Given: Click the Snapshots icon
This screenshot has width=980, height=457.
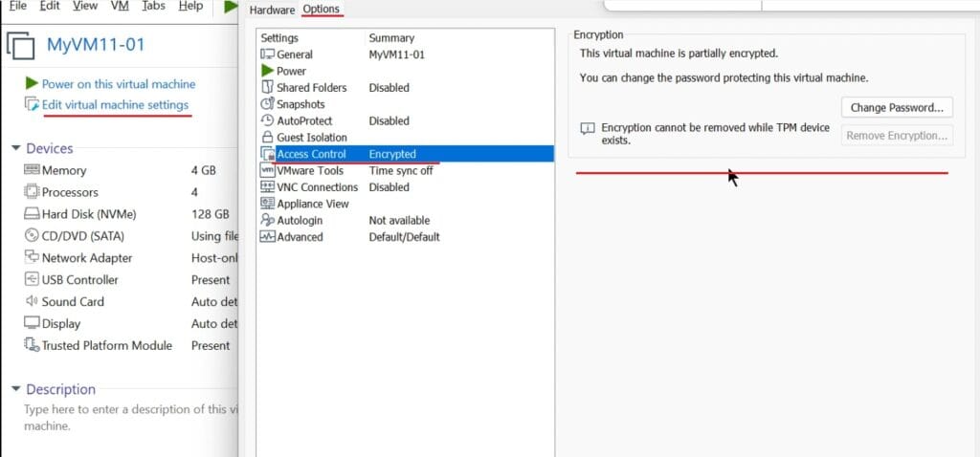Looking at the screenshot, I should tap(268, 103).
